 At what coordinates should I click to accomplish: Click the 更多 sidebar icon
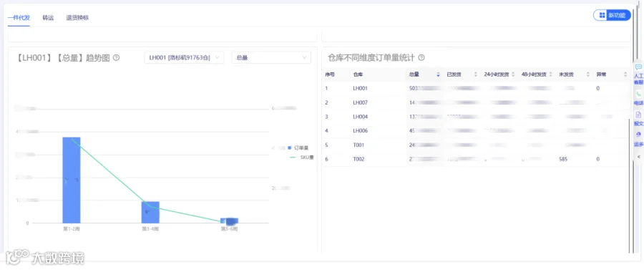pyautogui.click(x=638, y=135)
